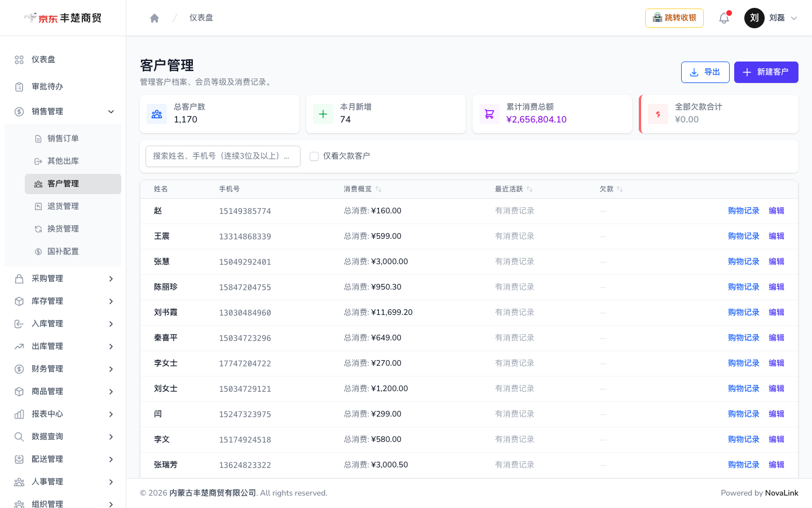This screenshot has height=508, width=812.
Task: Click the 数据查询 magnifier icon
Action: tap(19, 437)
